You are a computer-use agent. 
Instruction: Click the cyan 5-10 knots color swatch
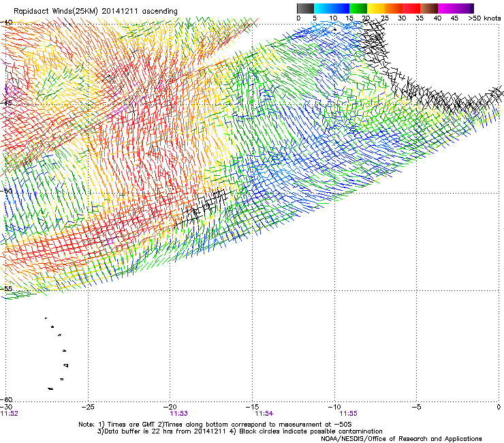coord(323,8)
